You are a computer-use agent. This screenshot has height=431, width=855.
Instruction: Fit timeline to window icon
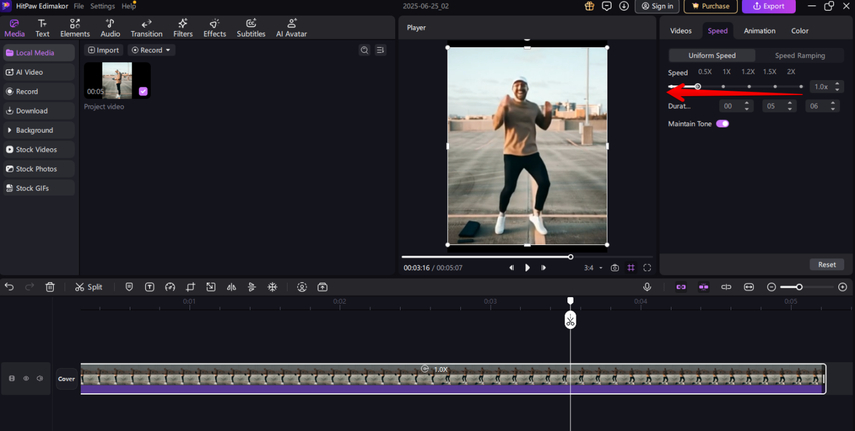[x=749, y=287]
